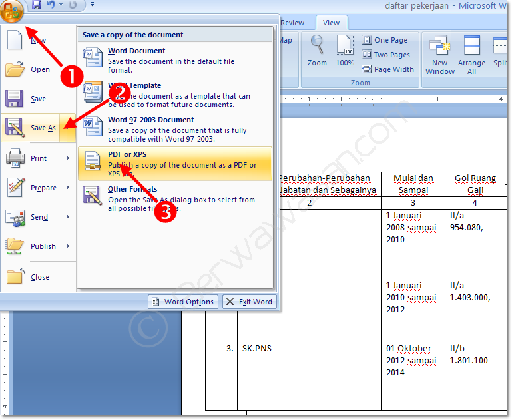Click the Prepare checklist icon
Image resolution: width=512 pixels, height=420 pixels.
tap(16, 188)
